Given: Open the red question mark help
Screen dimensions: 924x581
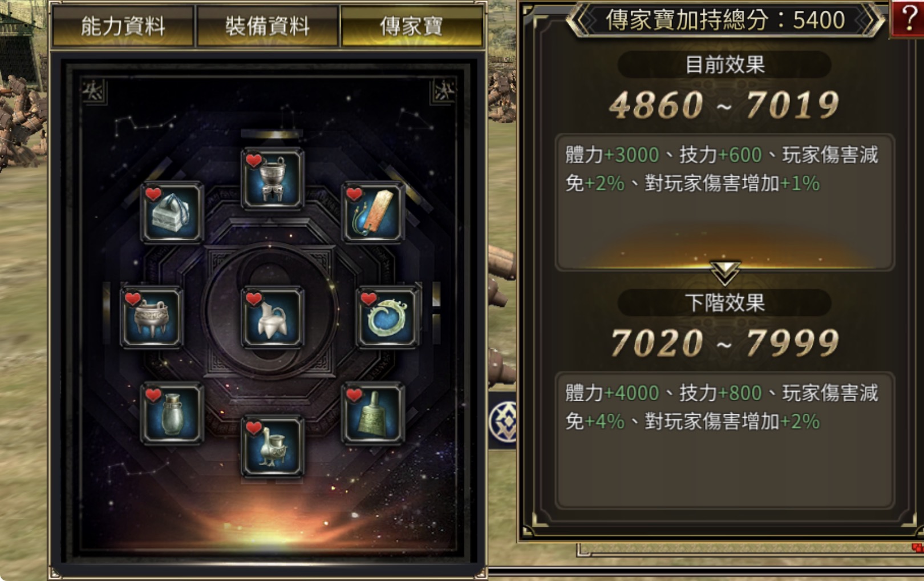Looking at the screenshot, I should pos(909,18).
